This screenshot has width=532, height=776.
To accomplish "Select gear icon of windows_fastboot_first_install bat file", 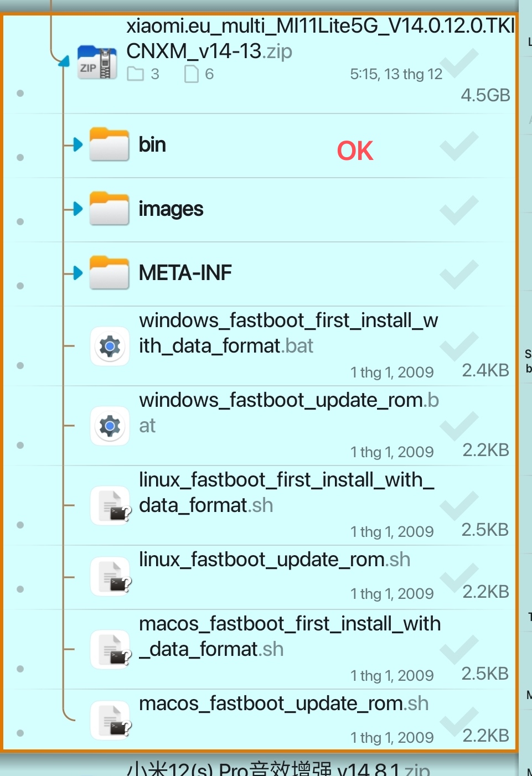I will pos(110,346).
